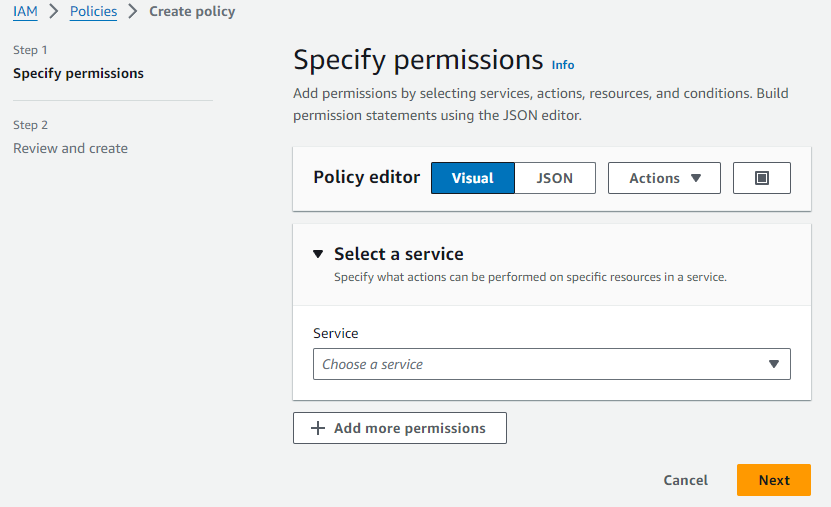Click the Policy editor label
Screen dimensions: 831x507
click(x=366, y=177)
